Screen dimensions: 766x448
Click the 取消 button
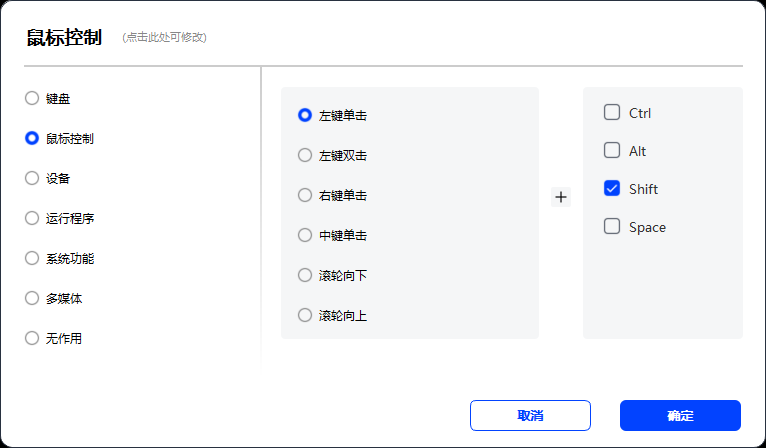pos(531,416)
